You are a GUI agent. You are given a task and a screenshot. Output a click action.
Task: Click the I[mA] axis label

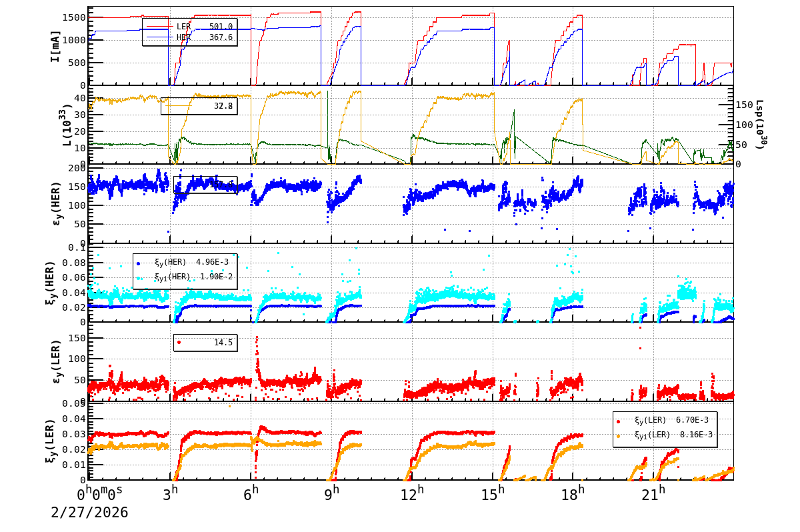point(55,46)
